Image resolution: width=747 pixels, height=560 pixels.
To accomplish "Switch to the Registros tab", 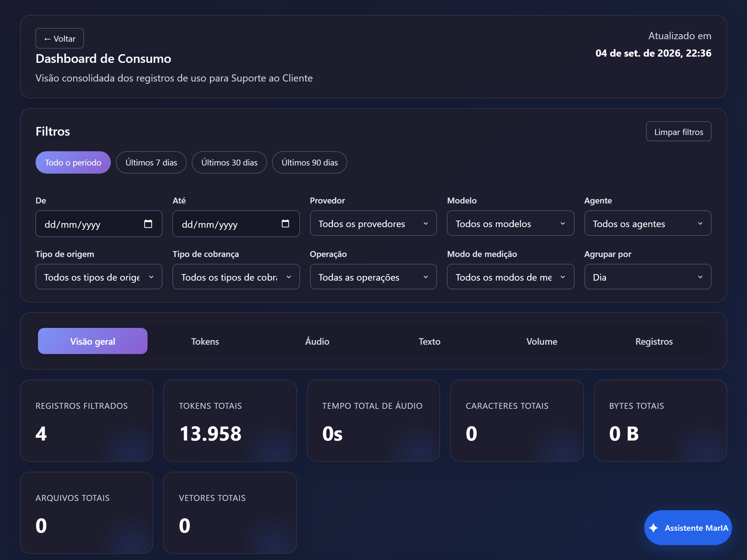I will point(654,341).
